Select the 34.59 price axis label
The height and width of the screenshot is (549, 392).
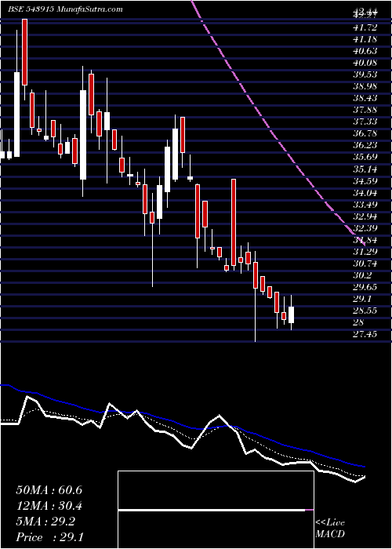365,181
